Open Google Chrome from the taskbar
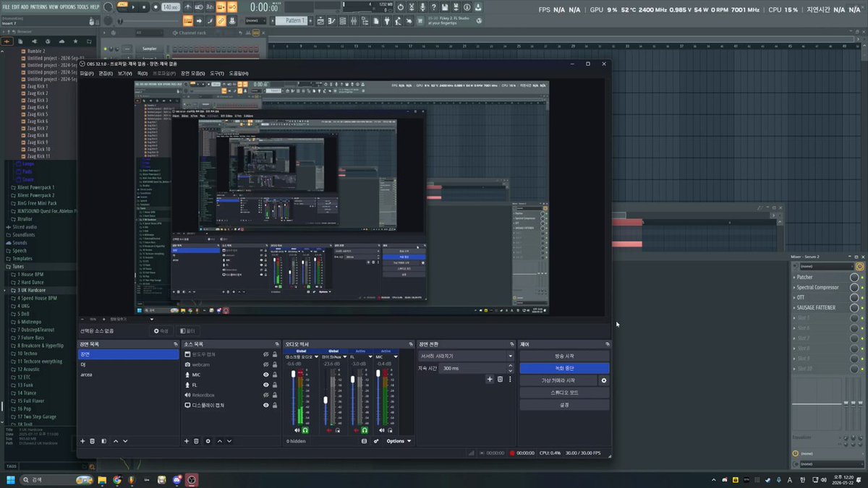 click(x=117, y=479)
